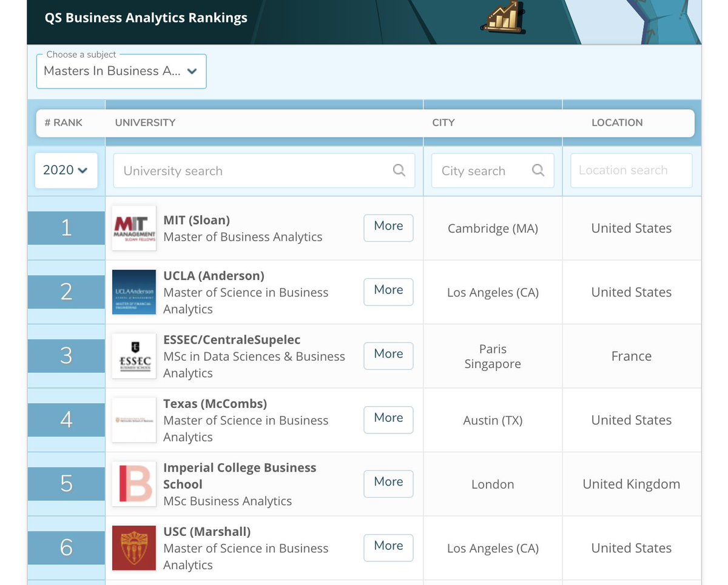Click the UNIVERSITY column header
Image resolution: width=728 pixels, height=585 pixels.
point(145,122)
